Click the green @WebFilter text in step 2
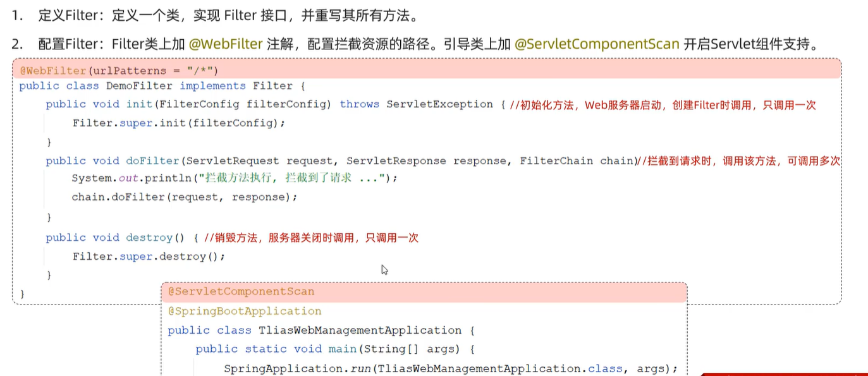This screenshot has width=868, height=376. [226, 44]
